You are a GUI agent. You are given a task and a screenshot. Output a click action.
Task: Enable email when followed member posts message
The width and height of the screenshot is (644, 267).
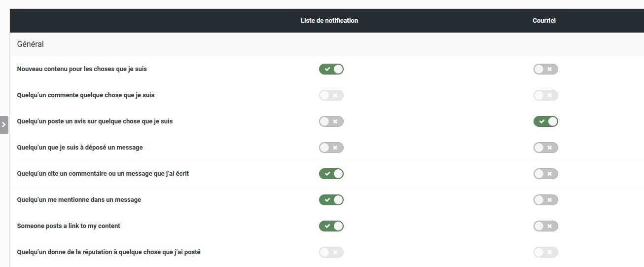(545, 148)
